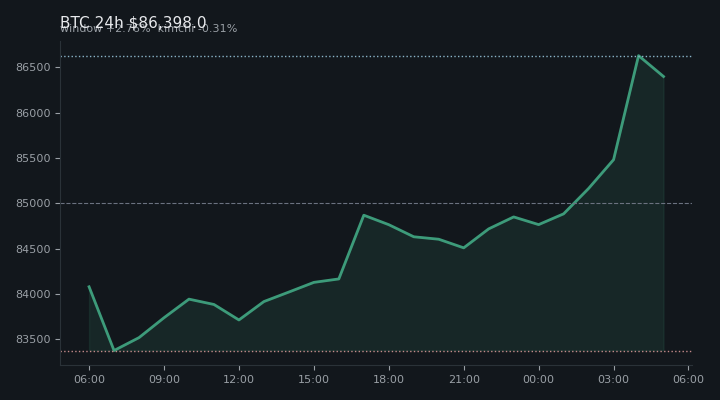Viewport: 720px width, 400px height.
Task: Click the 83500 y-axis label
Action: [x=33, y=339]
